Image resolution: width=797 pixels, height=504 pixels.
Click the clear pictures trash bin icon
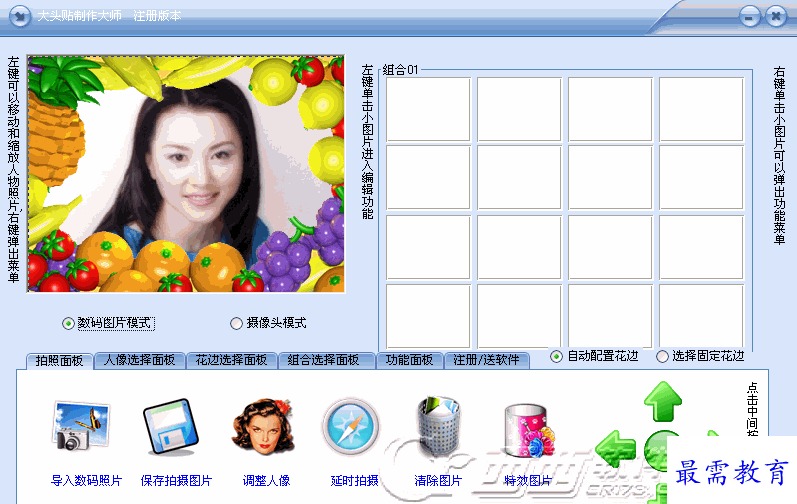coord(439,426)
